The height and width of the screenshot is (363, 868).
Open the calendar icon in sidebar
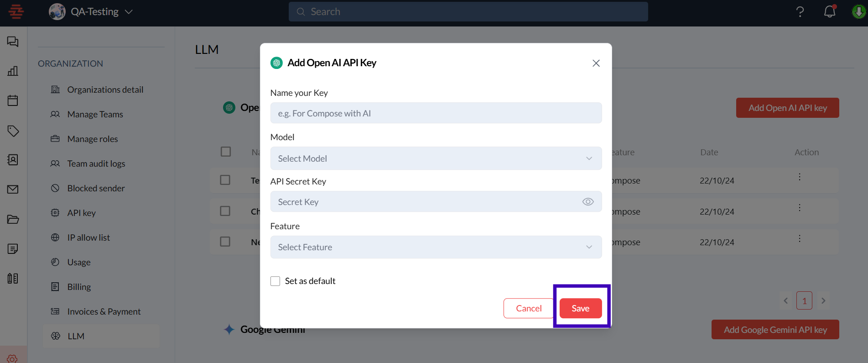pos(13,100)
